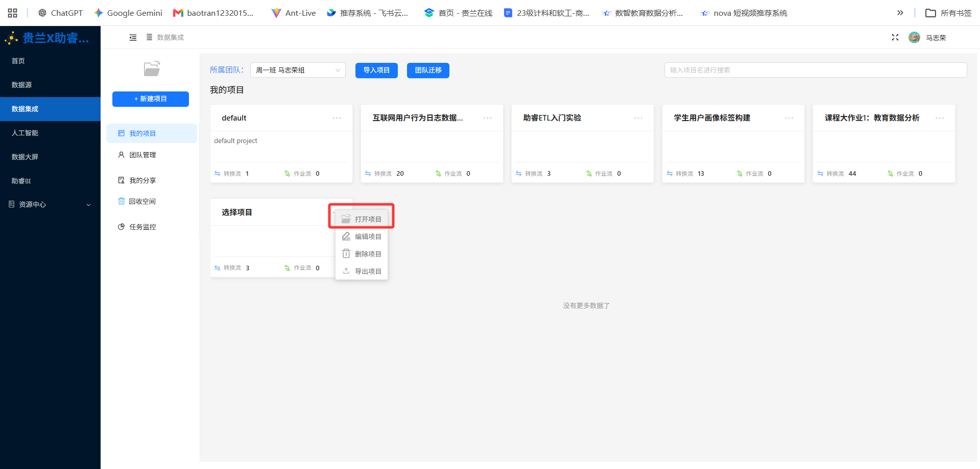Open 任务监控 in the project menu

(151, 227)
